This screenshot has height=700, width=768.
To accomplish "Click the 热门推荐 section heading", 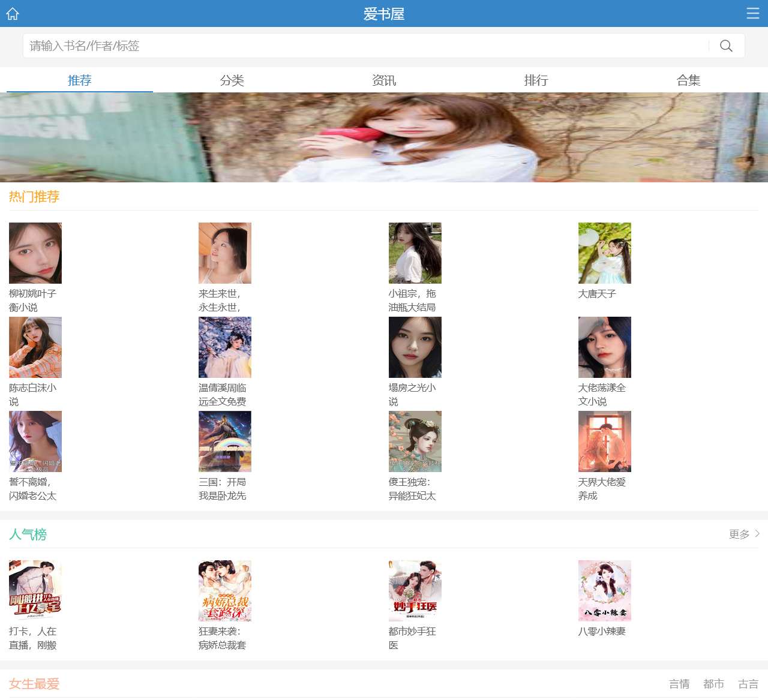I will tap(34, 197).
